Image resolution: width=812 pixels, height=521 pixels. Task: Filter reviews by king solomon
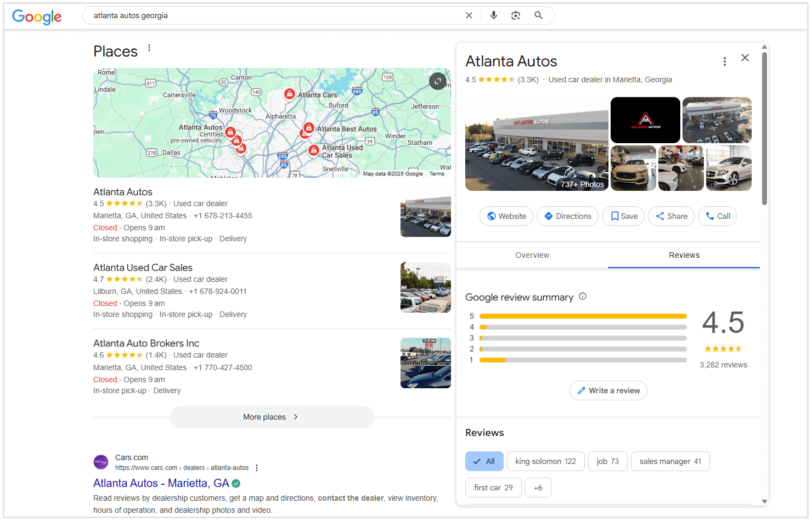pyautogui.click(x=545, y=461)
